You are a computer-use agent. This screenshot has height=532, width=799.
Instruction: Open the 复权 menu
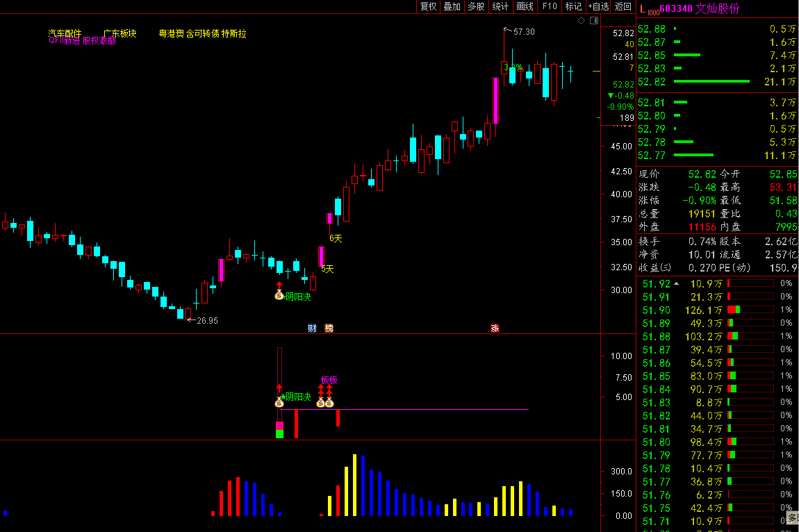coord(428,6)
